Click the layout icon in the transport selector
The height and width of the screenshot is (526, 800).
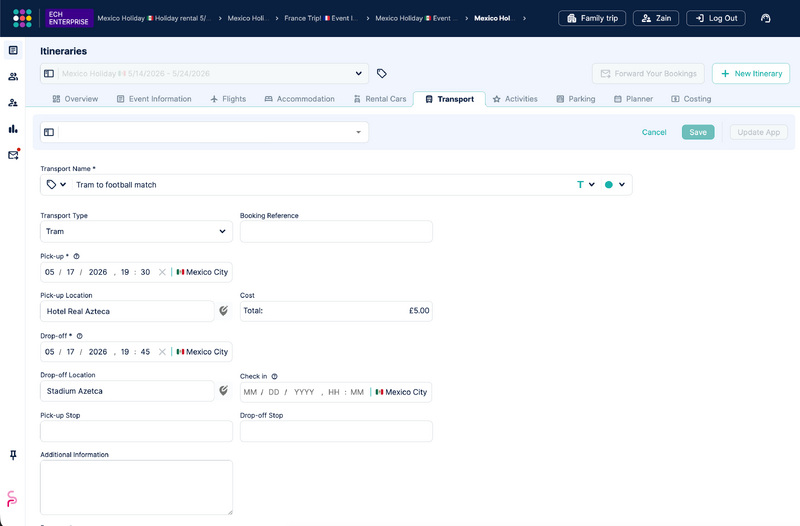point(49,132)
